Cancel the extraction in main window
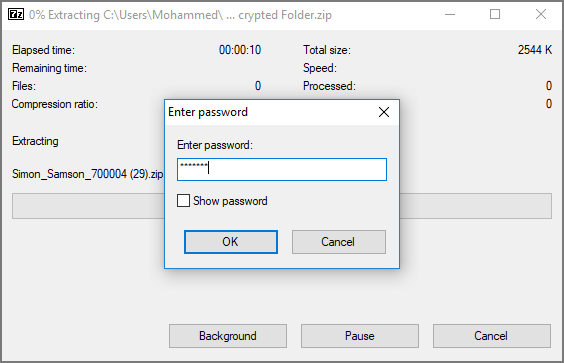 click(x=492, y=336)
